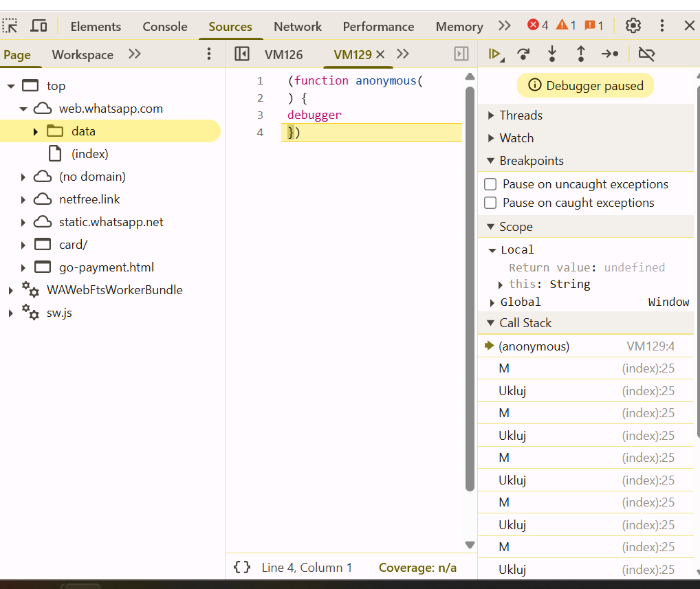Expand the WAWebFtsWorkerBundle worker

pyautogui.click(x=10, y=291)
